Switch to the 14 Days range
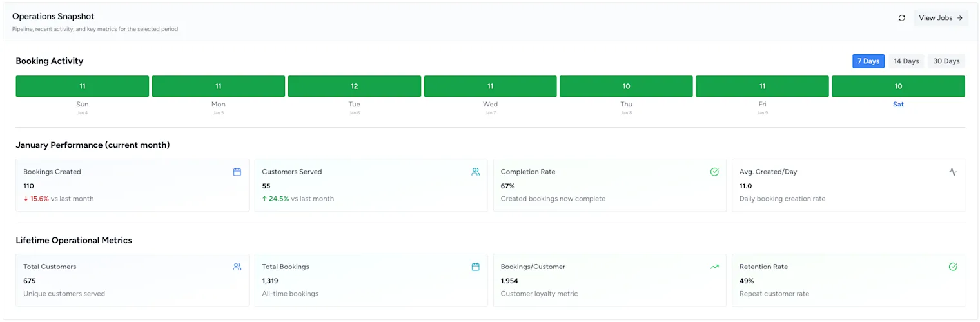980x322 pixels. (906, 61)
